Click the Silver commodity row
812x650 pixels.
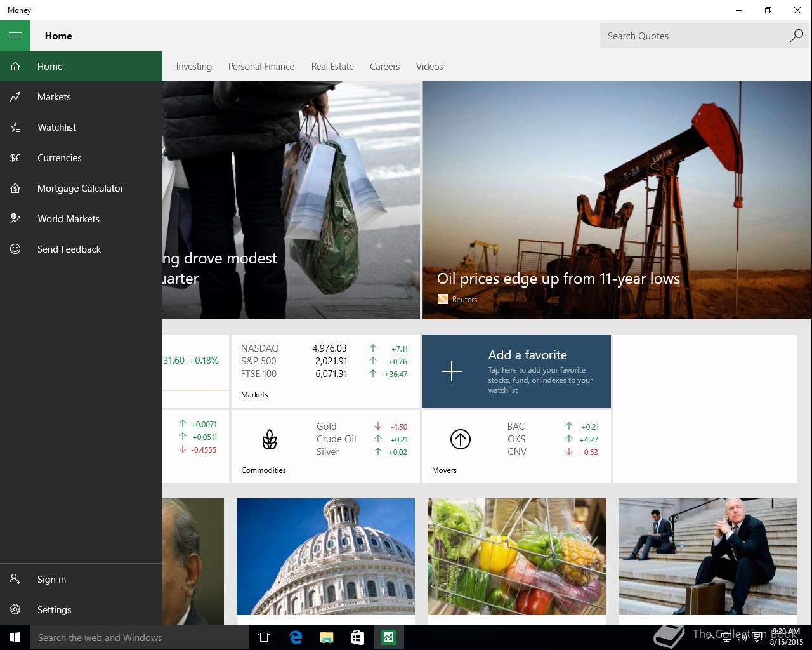click(362, 452)
